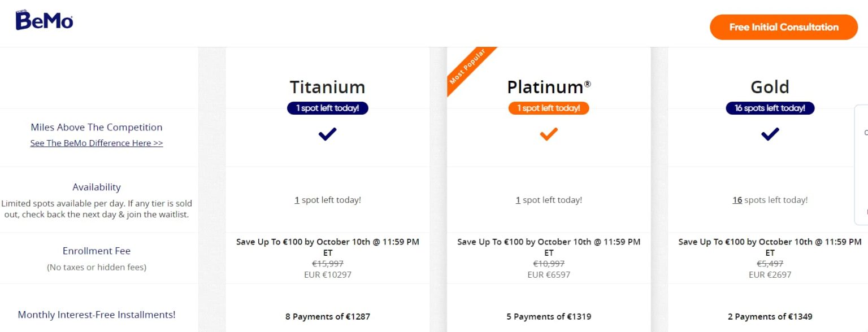Click the Gold column checkmark icon
Screen dimensions: 868x332
tap(770, 134)
